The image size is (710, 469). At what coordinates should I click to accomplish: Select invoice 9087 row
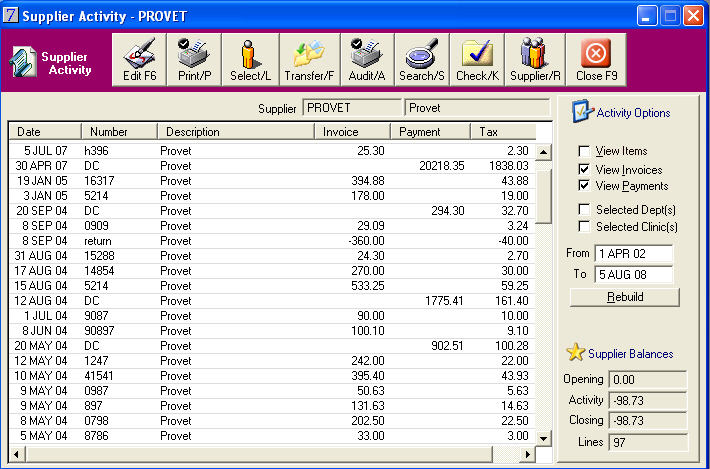pyautogui.click(x=272, y=316)
